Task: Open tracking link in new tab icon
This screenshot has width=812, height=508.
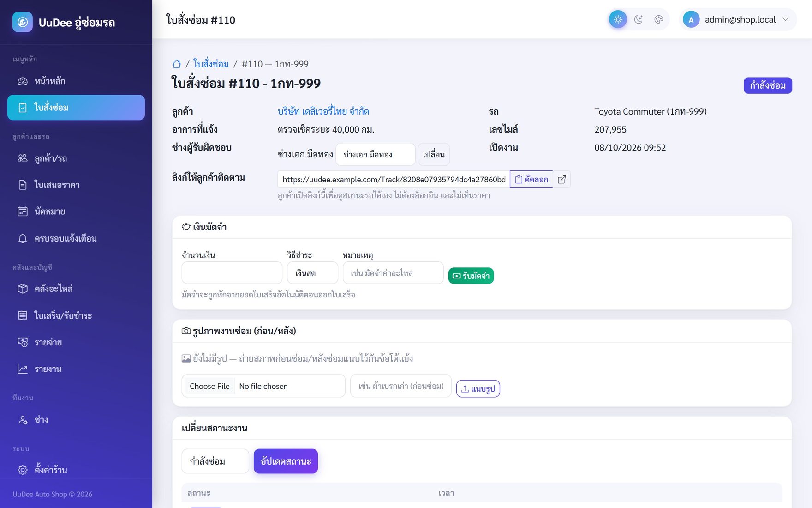Action: point(561,180)
